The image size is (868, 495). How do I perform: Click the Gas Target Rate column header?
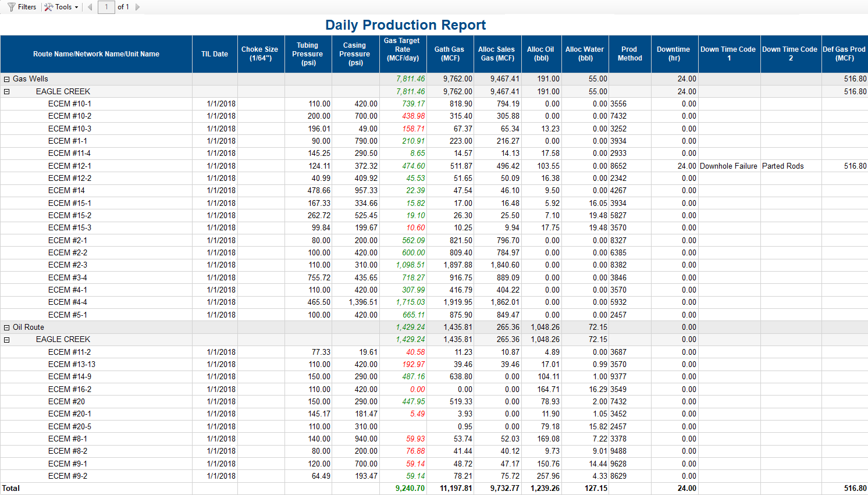click(x=402, y=54)
